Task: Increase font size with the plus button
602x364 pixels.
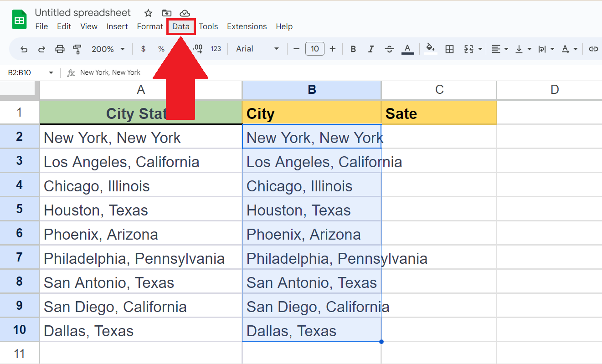Action: 333,49
